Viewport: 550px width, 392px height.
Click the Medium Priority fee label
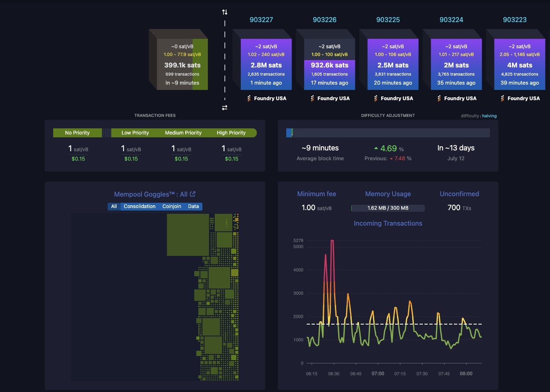coord(183,133)
